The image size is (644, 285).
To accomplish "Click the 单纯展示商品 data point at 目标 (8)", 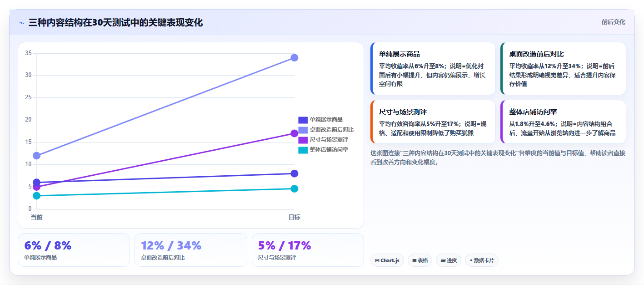I will click(294, 173).
